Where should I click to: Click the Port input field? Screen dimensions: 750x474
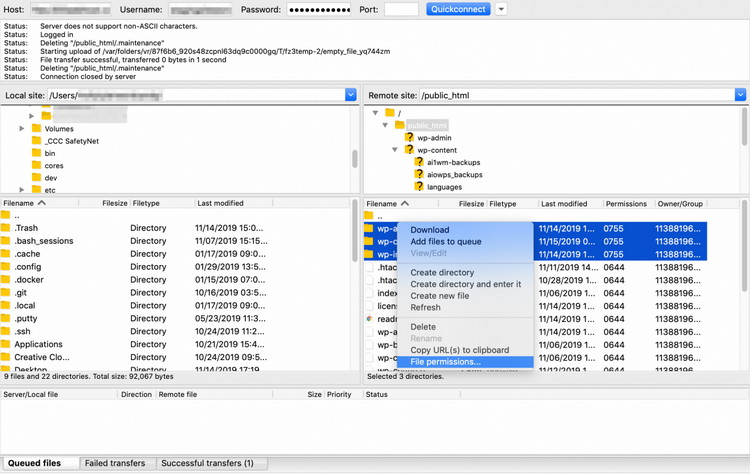click(400, 9)
